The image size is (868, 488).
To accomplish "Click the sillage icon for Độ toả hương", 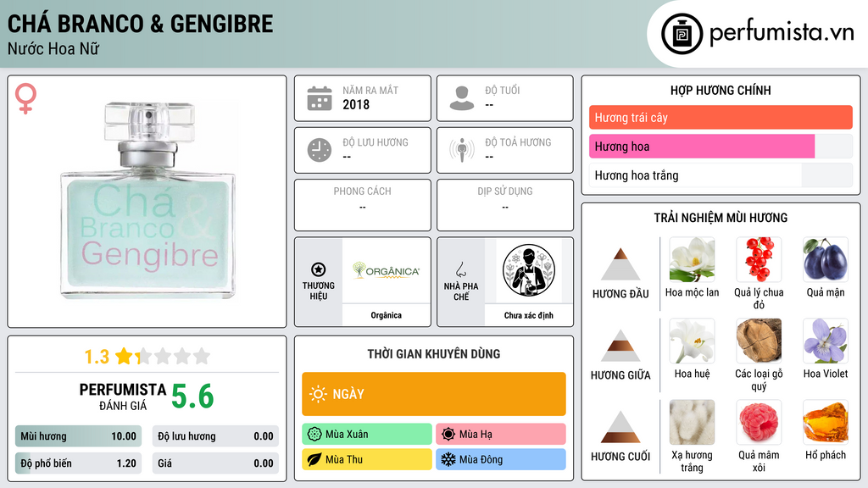I will pyautogui.click(x=462, y=150).
